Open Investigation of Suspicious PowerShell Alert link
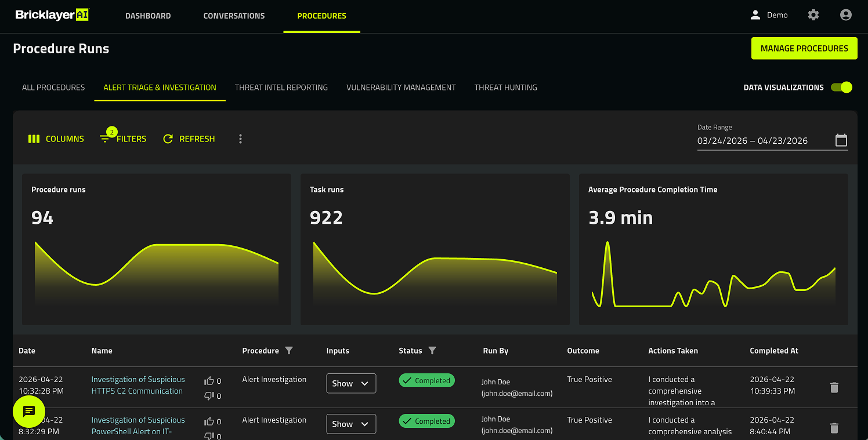This screenshot has height=440, width=868. coord(138,426)
